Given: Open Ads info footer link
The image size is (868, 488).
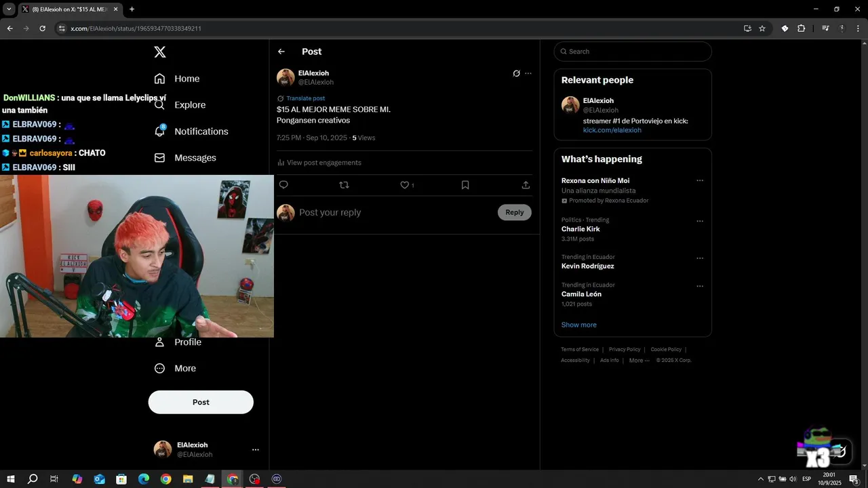Looking at the screenshot, I should tap(610, 361).
